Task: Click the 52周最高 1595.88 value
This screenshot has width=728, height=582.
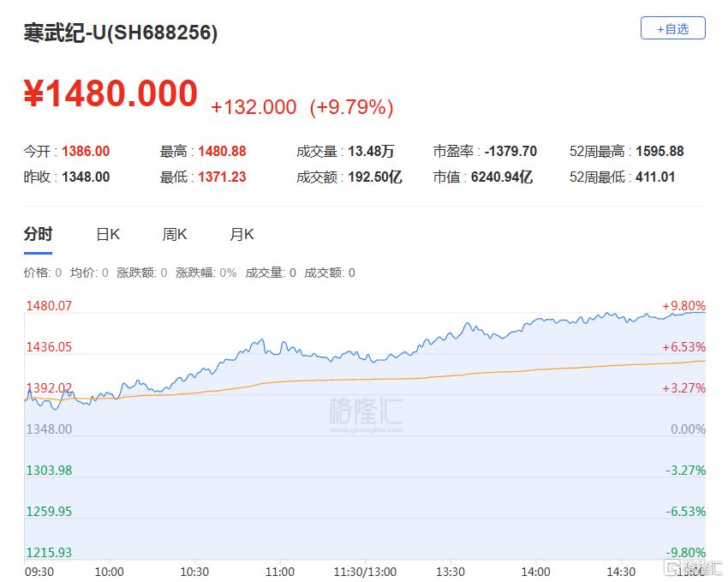Action: coord(659,152)
